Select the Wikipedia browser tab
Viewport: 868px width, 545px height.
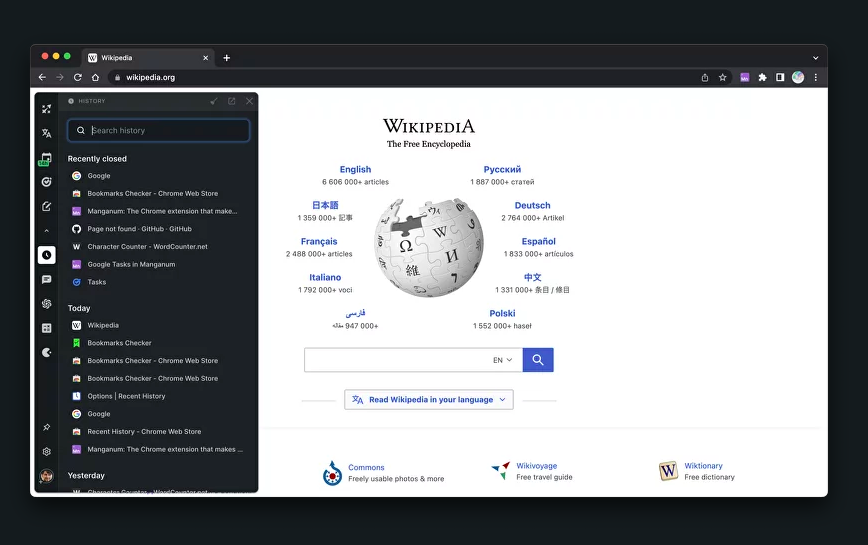click(148, 58)
